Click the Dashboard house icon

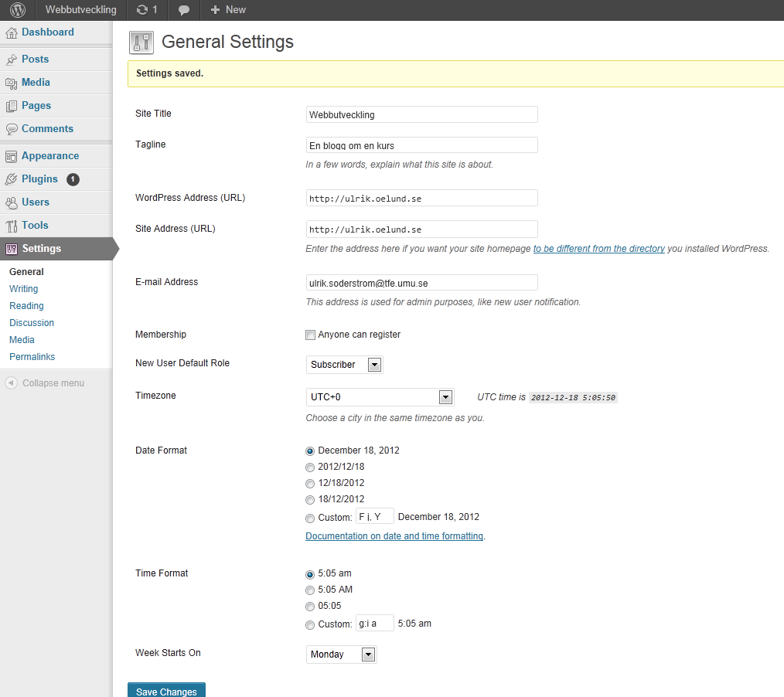click(x=11, y=33)
